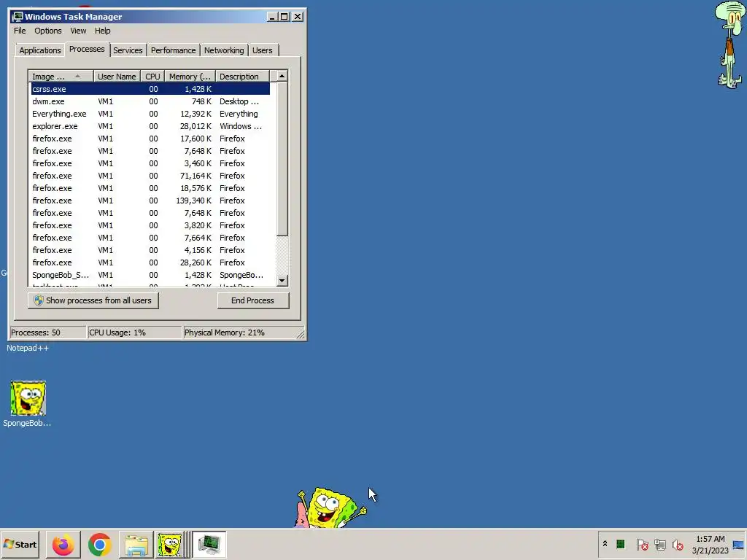
Task: Sort by Description column header
Action: tap(242, 77)
